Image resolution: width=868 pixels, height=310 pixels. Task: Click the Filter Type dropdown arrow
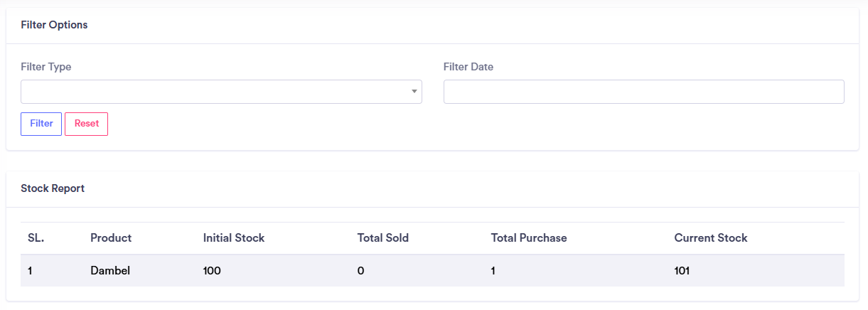tap(414, 92)
